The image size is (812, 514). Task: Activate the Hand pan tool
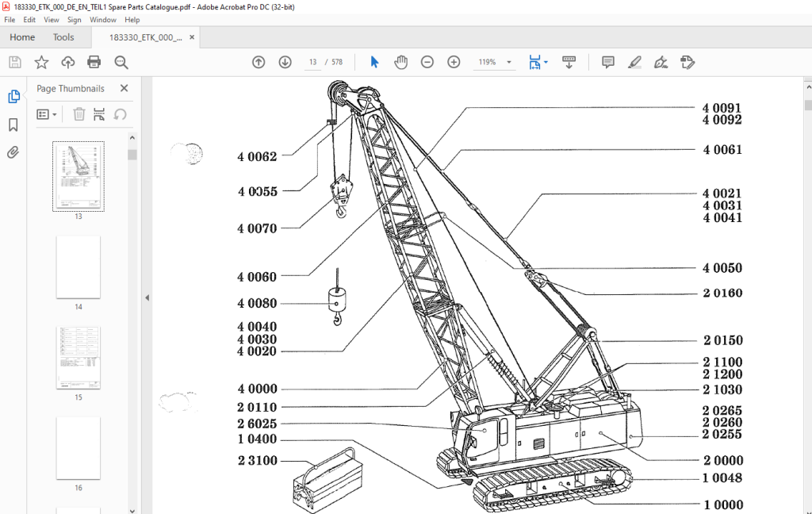400,62
